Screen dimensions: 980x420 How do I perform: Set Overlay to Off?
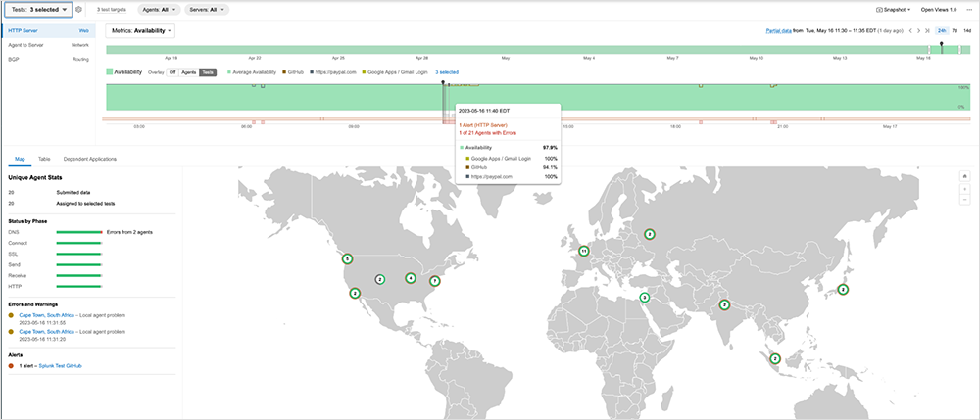pos(172,72)
